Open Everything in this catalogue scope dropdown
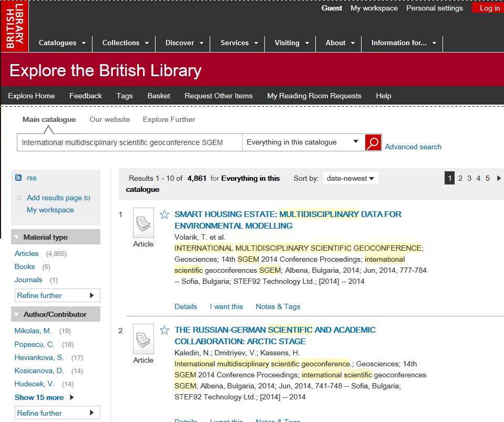Screen dimensions: 504x422 (x=304, y=142)
